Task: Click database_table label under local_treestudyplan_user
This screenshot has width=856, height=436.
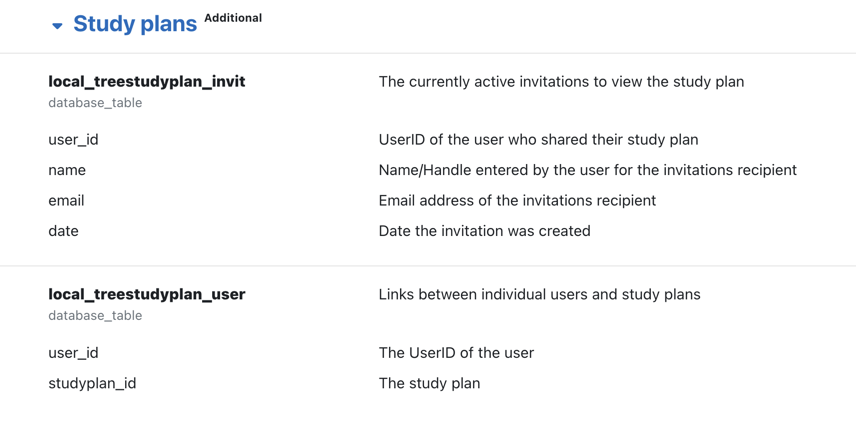Action: tap(95, 316)
